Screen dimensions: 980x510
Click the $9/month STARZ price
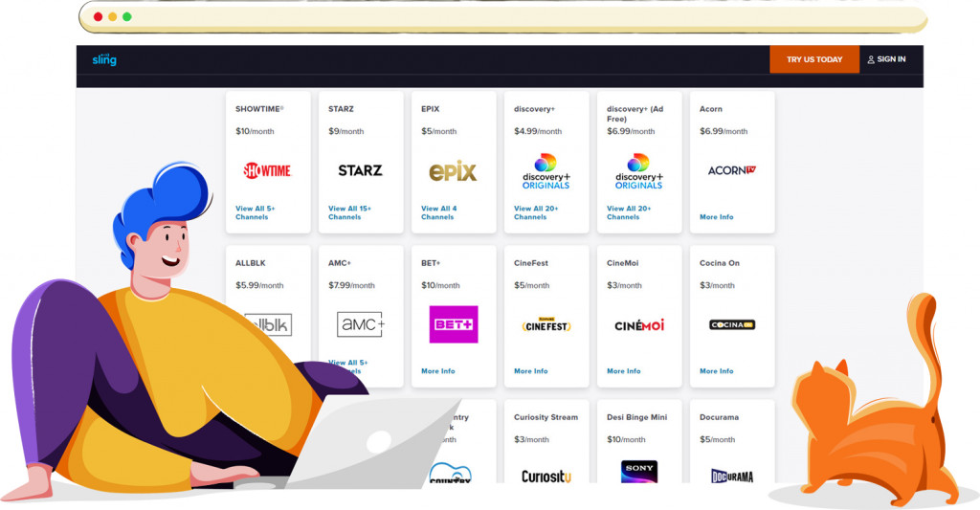click(345, 131)
